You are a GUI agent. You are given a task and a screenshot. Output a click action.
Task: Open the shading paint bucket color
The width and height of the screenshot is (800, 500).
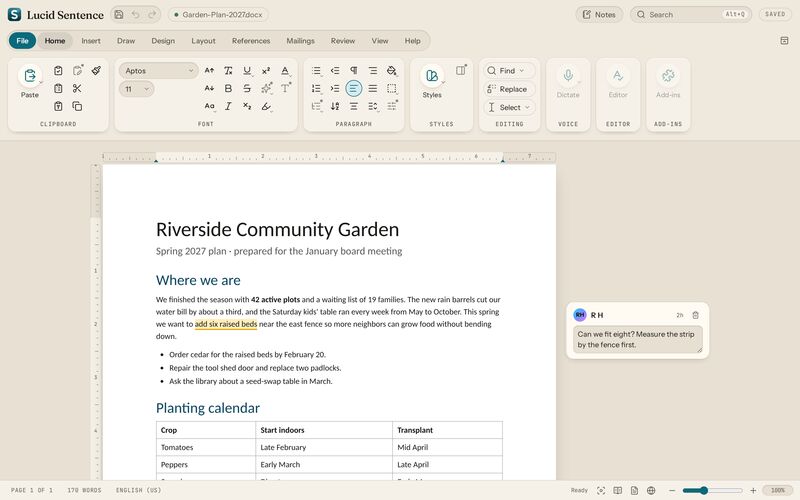pos(391,70)
